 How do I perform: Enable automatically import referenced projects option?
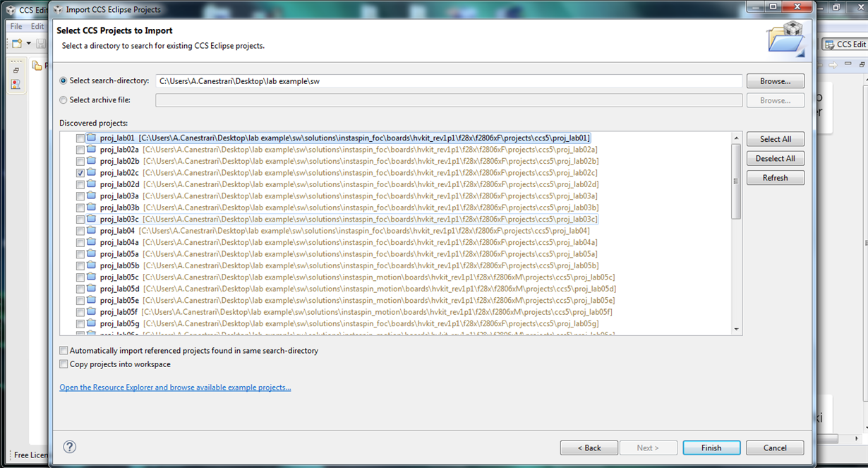coord(64,351)
